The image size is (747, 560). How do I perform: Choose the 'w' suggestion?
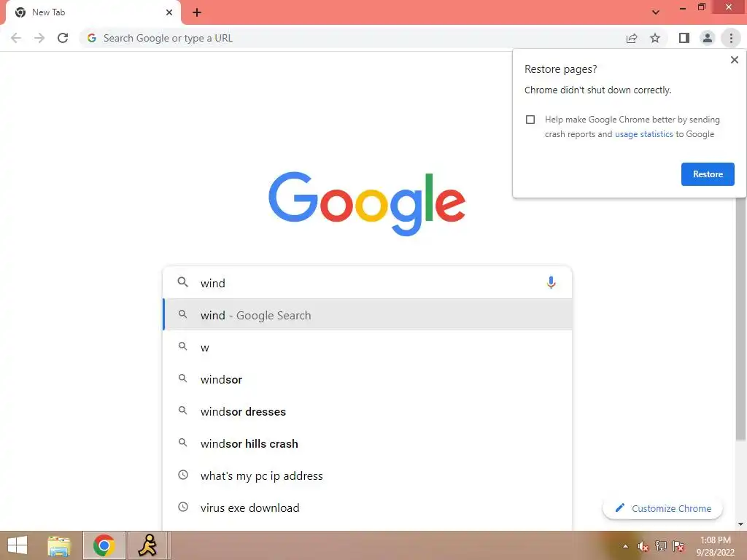tap(367, 347)
